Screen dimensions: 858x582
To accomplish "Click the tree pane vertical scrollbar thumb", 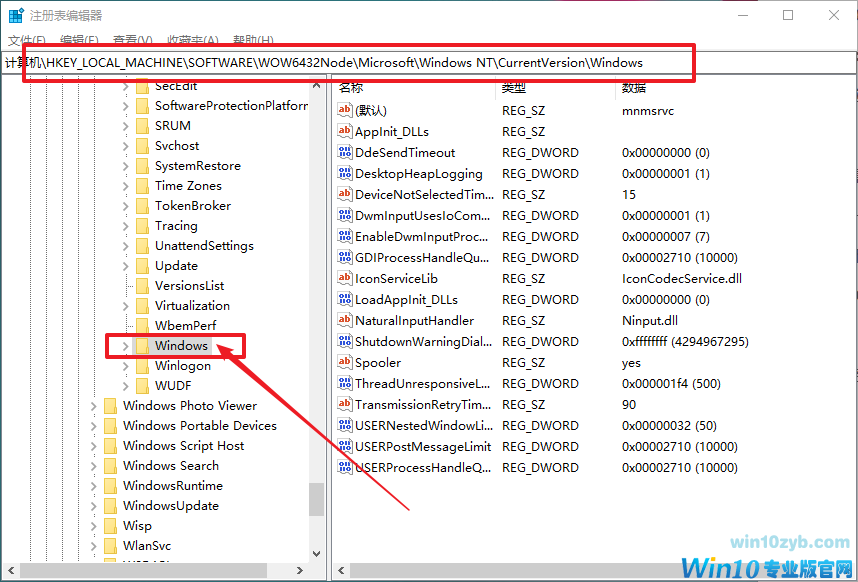I will coord(316,499).
